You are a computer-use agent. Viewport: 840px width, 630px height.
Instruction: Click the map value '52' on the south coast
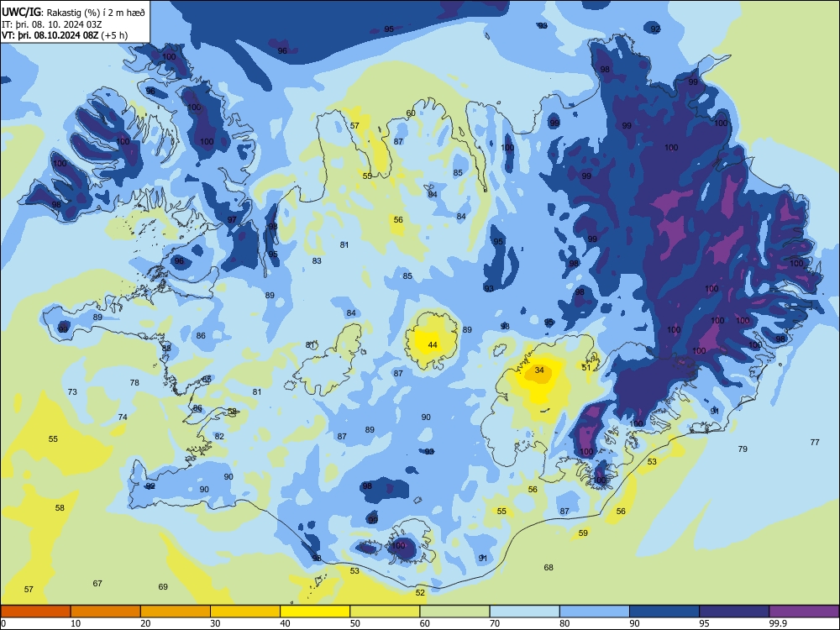coord(420,592)
